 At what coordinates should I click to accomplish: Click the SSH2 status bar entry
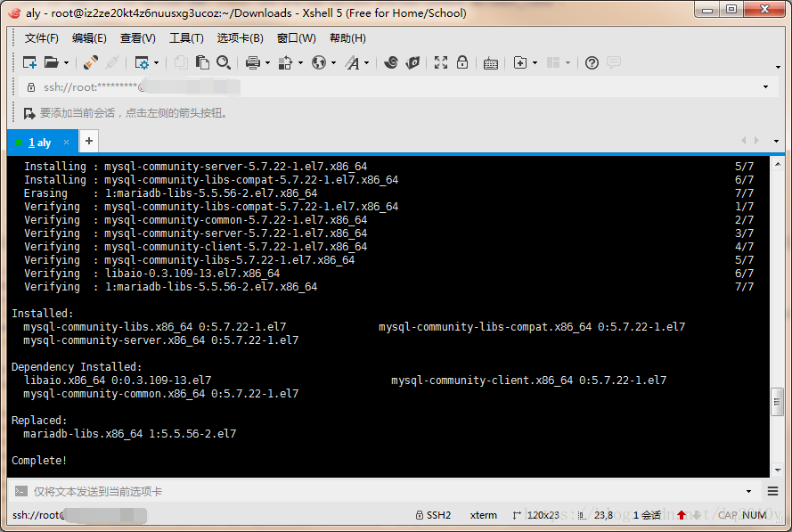pyautogui.click(x=433, y=515)
